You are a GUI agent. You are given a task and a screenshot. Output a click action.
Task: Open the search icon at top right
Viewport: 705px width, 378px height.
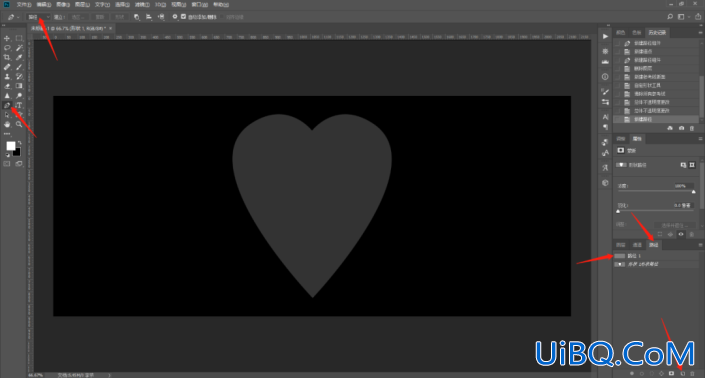[x=670, y=17]
